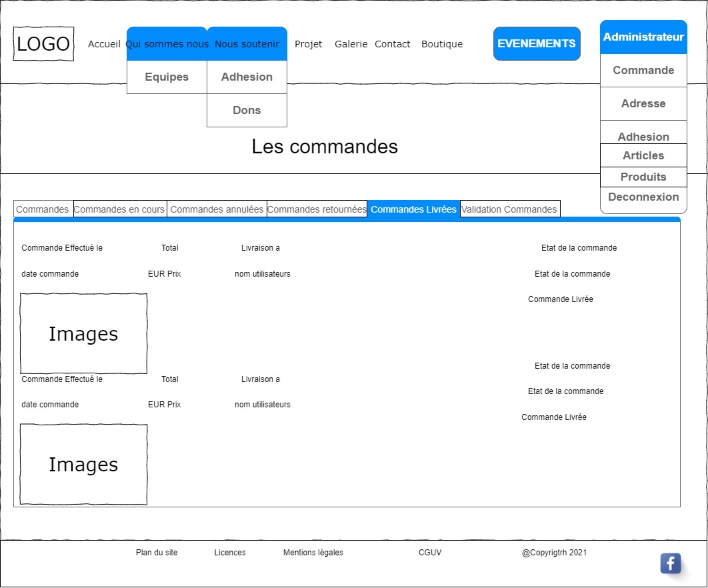Expand the Nous soutenir dropdown
This screenshot has width=708, height=588.
tap(247, 44)
